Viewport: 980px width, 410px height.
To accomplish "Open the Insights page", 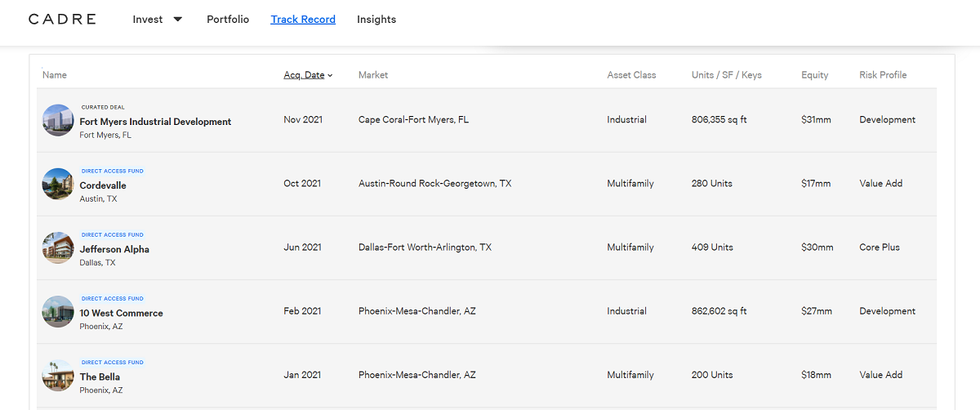I will point(376,19).
